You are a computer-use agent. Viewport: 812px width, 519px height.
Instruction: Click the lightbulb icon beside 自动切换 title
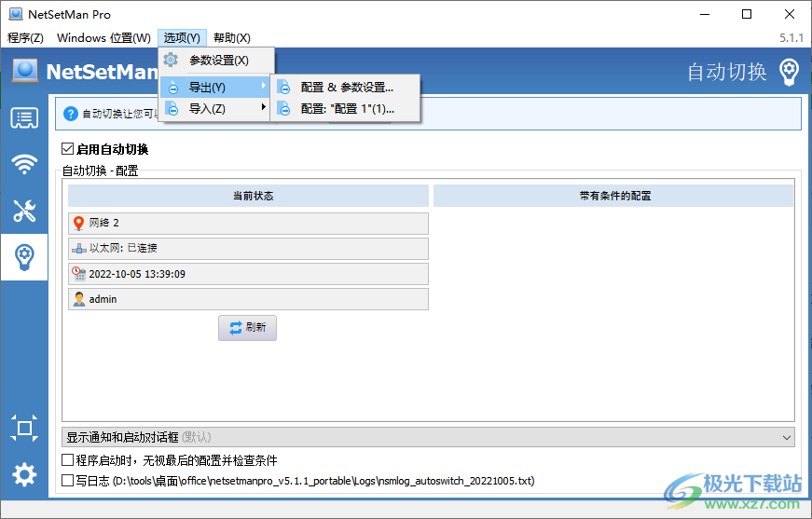pyautogui.click(x=789, y=72)
